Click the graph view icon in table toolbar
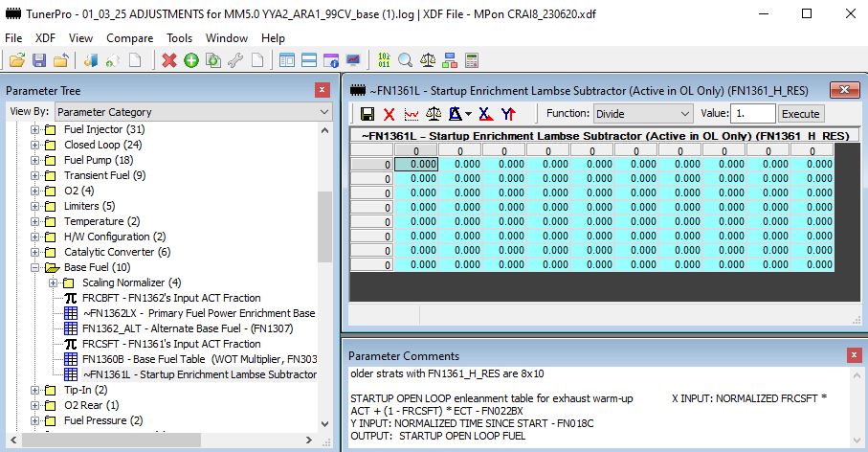Image resolution: width=868 pixels, height=452 pixels. click(412, 113)
